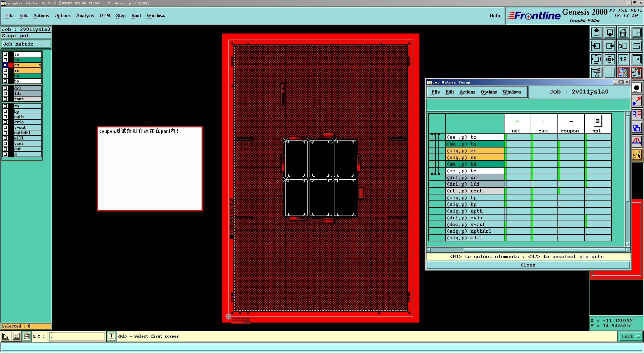
Task: Select the 'coupon' step column header
Action: point(571,124)
